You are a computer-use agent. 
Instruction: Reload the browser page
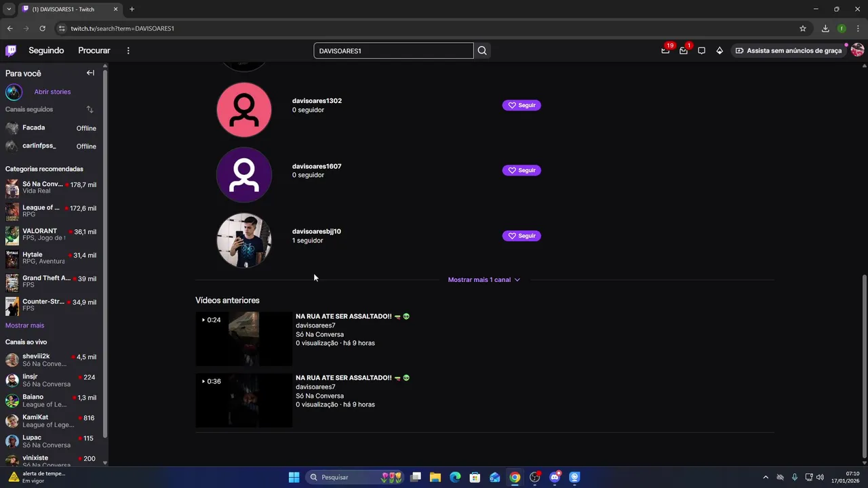click(x=42, y=28)
